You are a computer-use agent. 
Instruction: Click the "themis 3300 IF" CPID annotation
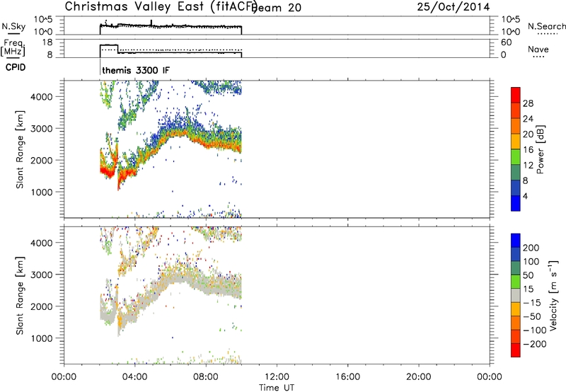pyautogui.click(x=136, y=70)
